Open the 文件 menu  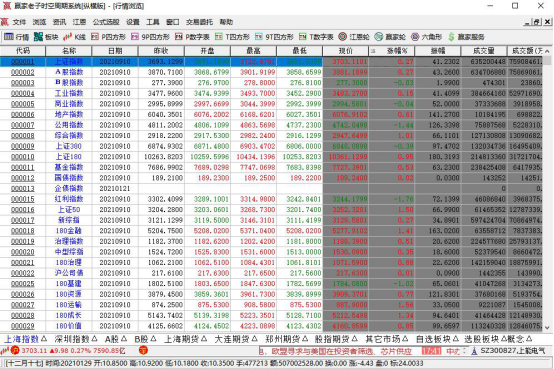(19, 22)
